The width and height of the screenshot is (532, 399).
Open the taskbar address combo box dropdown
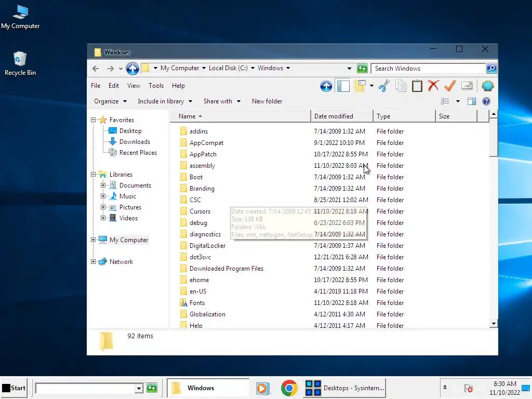pos(138,388)
